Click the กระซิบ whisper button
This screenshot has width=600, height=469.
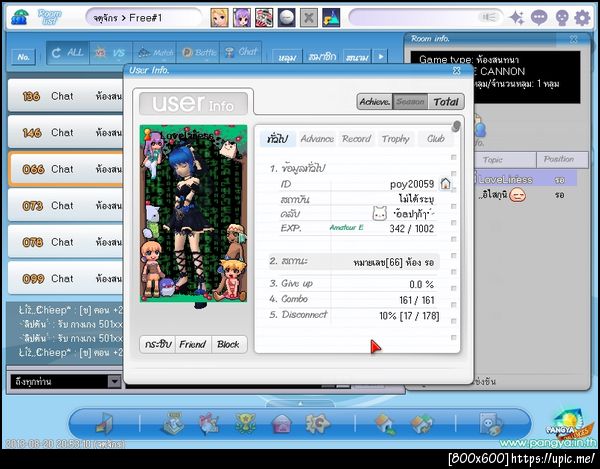click(157, 344)
